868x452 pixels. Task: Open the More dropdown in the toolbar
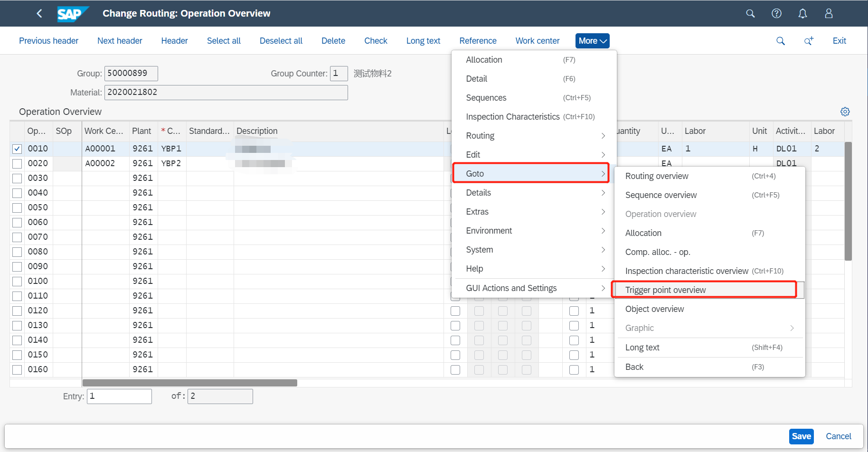pos(592,41)
